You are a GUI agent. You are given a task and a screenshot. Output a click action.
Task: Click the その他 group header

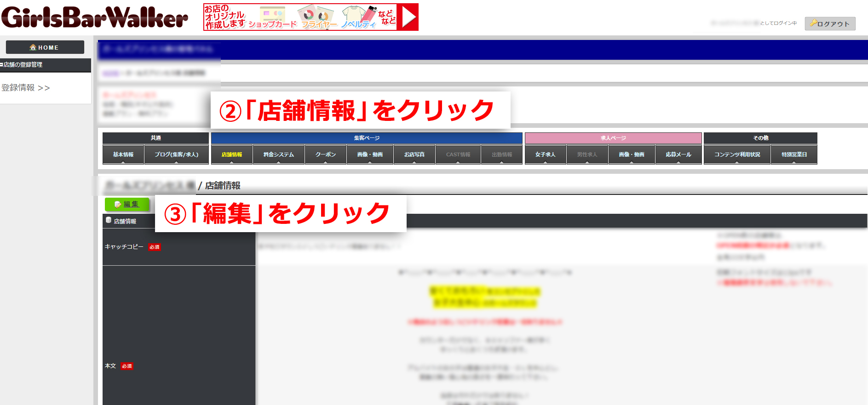tap(760, 138)
